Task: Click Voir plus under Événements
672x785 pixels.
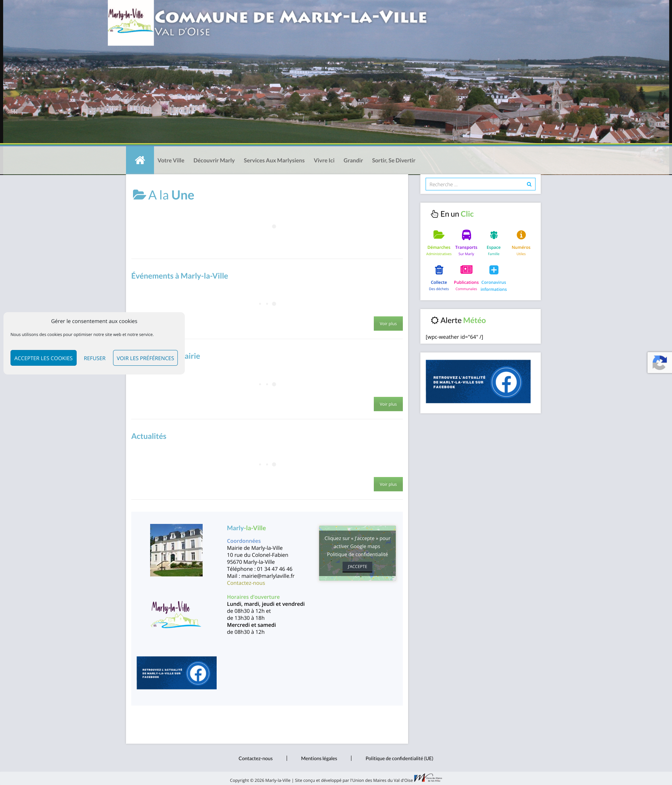Action: (388, 323)
